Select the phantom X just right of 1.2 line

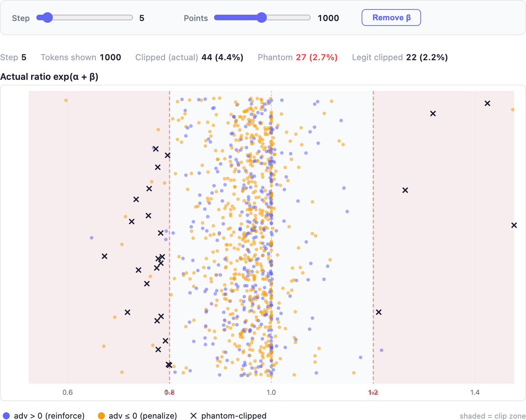coord(379,312)
